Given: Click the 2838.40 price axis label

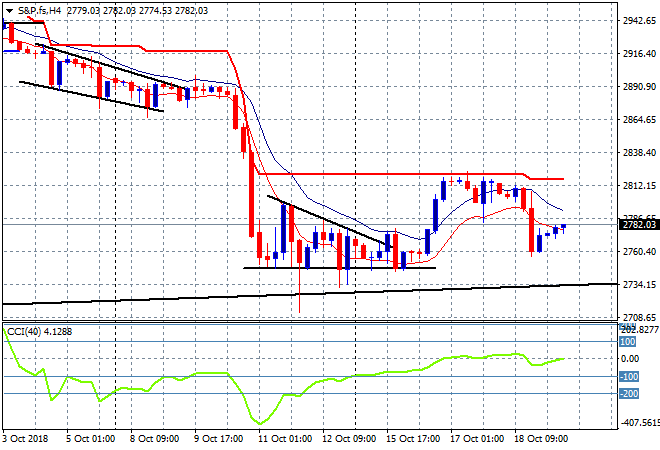Looking at the screenshot, I should [639, 152].
